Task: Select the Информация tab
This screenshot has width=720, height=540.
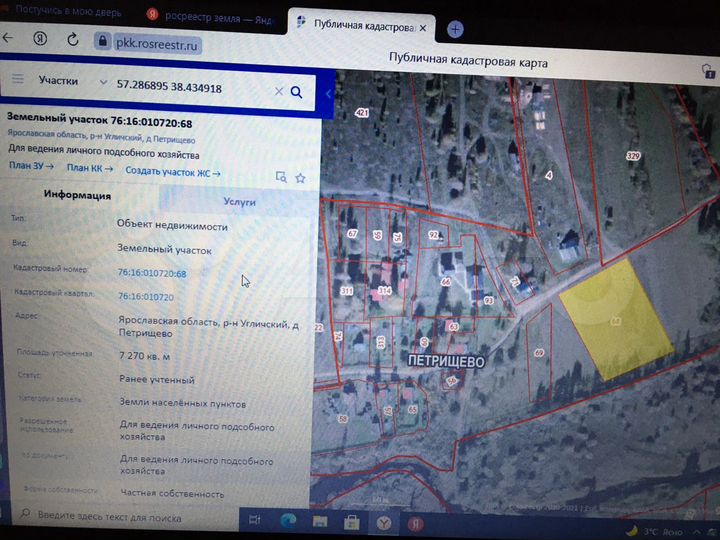Action: click(x=77, y=196)
